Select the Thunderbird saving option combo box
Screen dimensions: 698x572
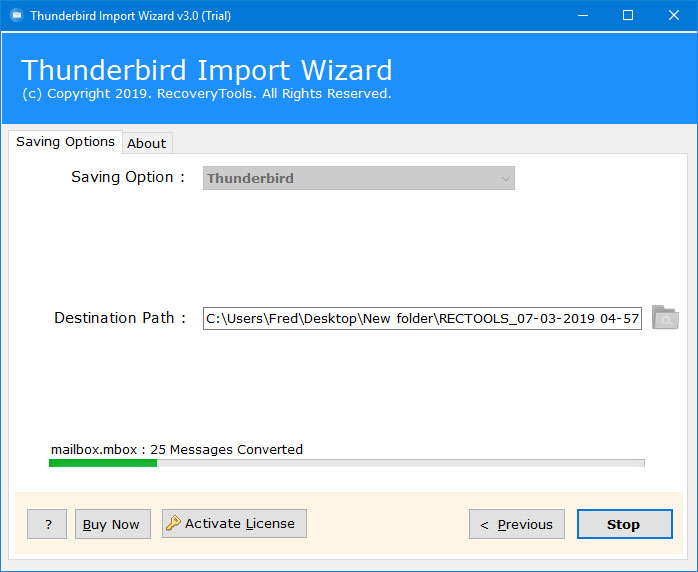pos(359,178)
